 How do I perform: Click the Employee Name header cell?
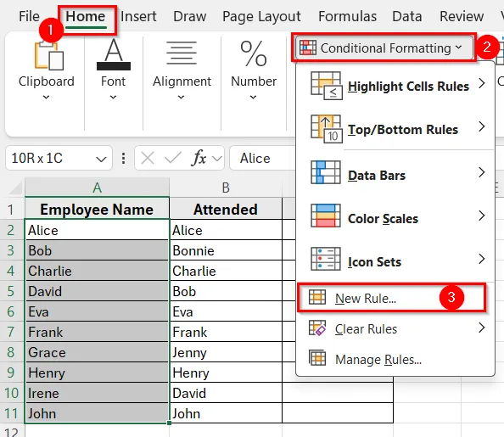(x=97, y=209)
